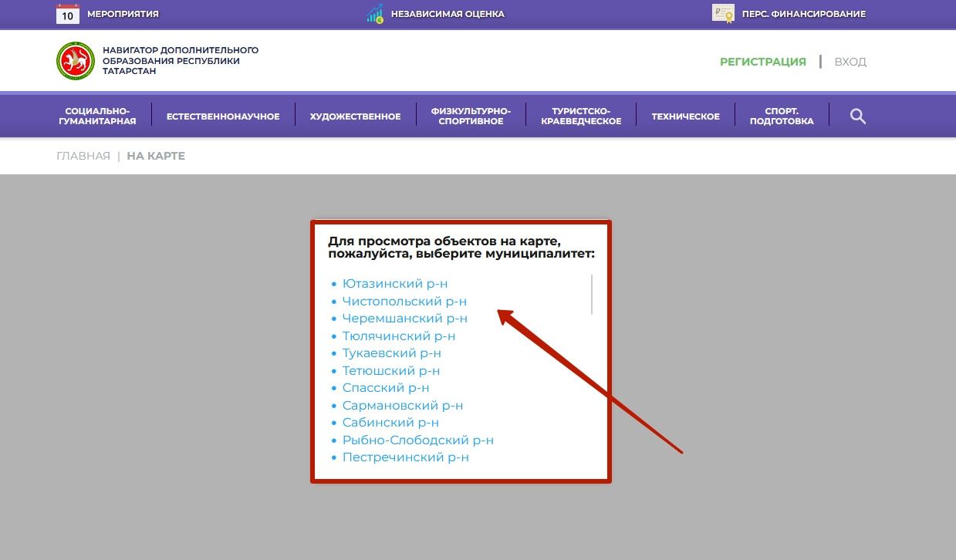Viewport: 956px width, 560px height.
Task: Click the certificate icon for Перс. финансирование
Action: (x=723, y=14)
